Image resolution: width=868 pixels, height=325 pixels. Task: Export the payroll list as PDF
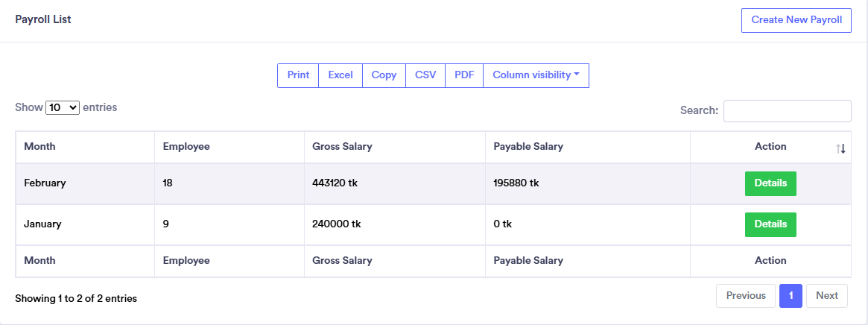[x=464, y=75]
